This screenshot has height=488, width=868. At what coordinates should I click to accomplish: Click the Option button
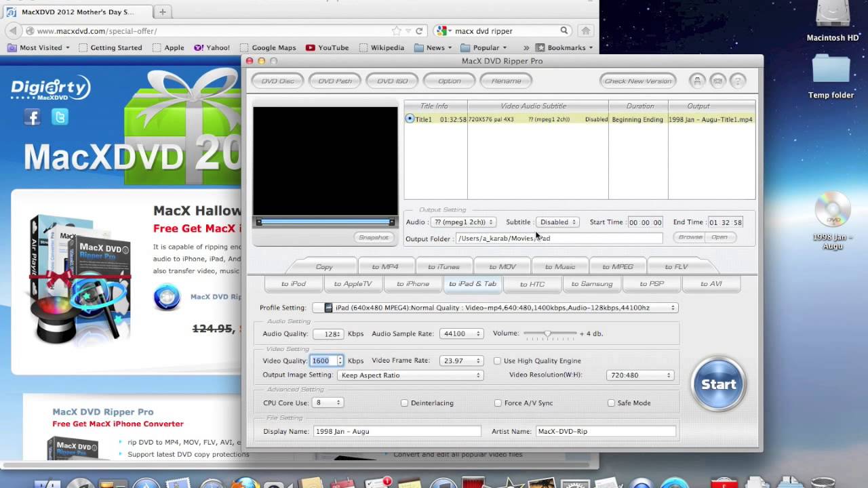pyautogui.click(x=449, y=81)
